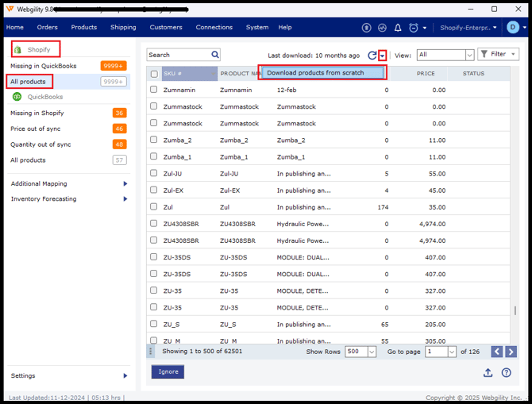Open the notifications bell
532x404 pixels.
(398, 28)
